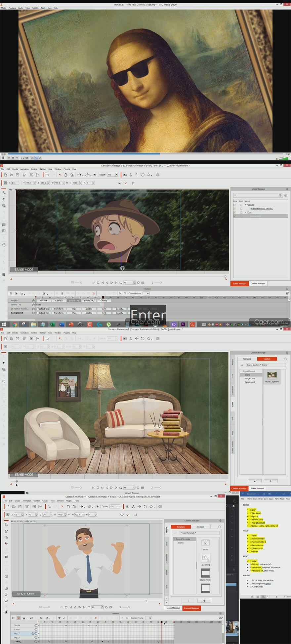This screenshot has width=291, height=644.
Task: Click the camera icon in Lesson 07 toolbar
Action: click(125, 175)
